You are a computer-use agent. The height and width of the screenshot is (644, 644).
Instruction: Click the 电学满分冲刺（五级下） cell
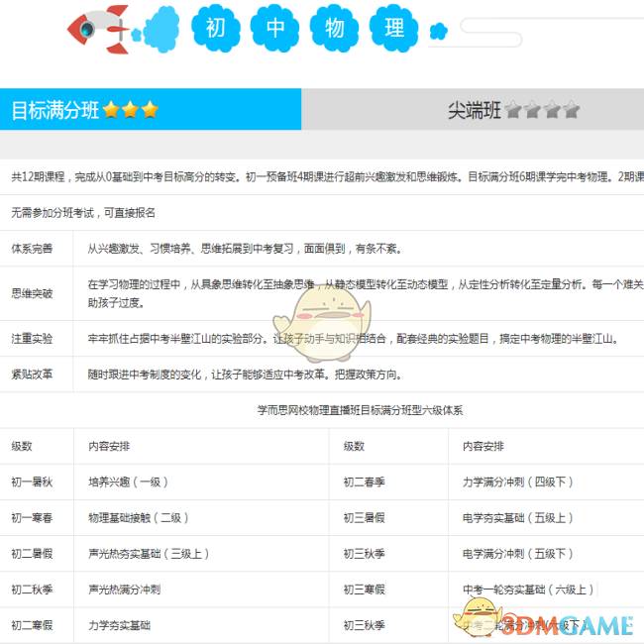coord(517,554)
